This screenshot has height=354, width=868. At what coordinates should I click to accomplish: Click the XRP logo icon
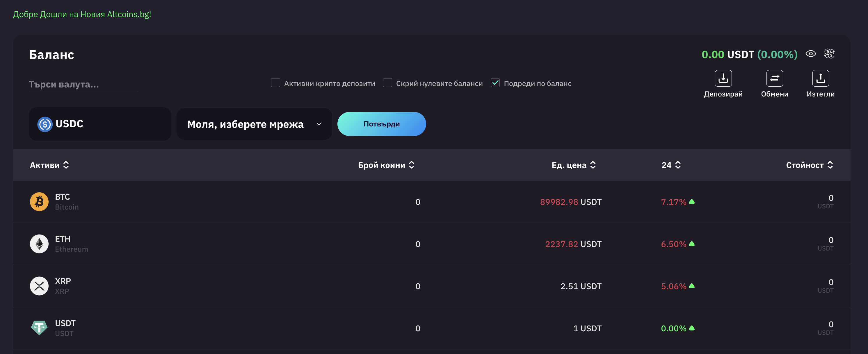pyautogui.click(x=39, y=286)
